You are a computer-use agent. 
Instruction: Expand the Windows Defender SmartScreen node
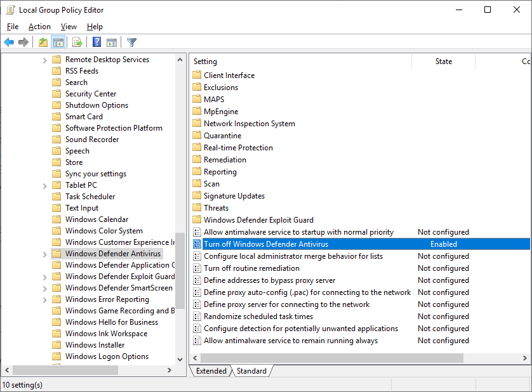coord(45,289)
